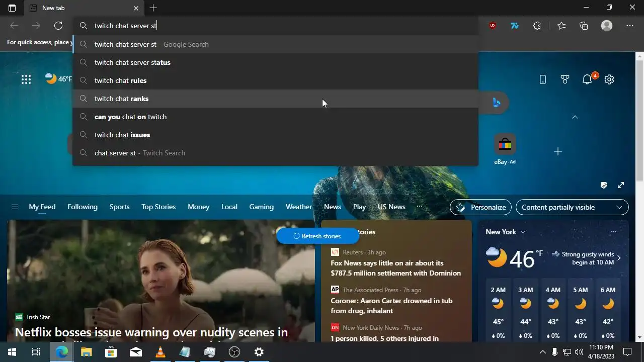This screenshot has width=644, height=362.
Task: Launch VLC media player from taskbar
Action: pos(160,352)
